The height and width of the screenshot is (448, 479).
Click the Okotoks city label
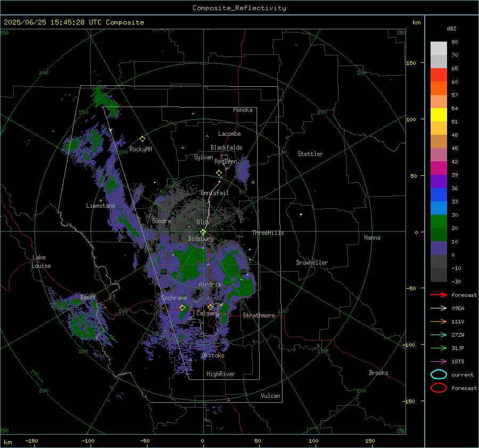(213, 355)
